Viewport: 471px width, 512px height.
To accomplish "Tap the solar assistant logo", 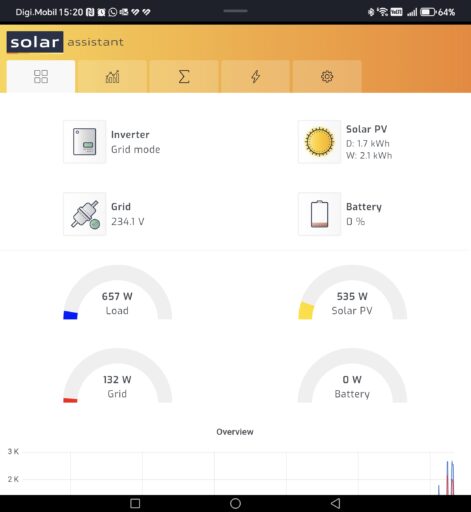I will 65,42.
